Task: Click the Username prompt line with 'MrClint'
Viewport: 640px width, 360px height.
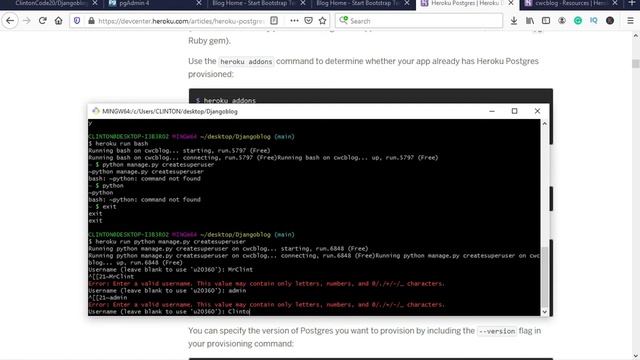Action: 171,270
